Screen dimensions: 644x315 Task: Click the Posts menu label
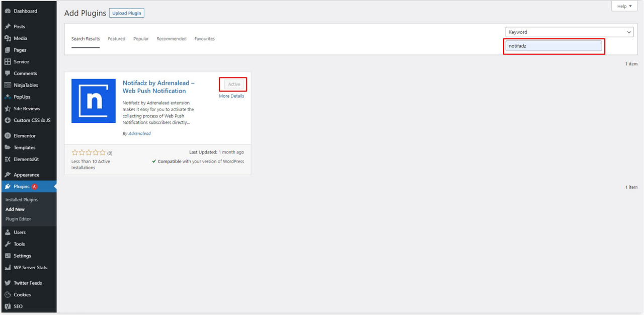click(x=19, y=27)
